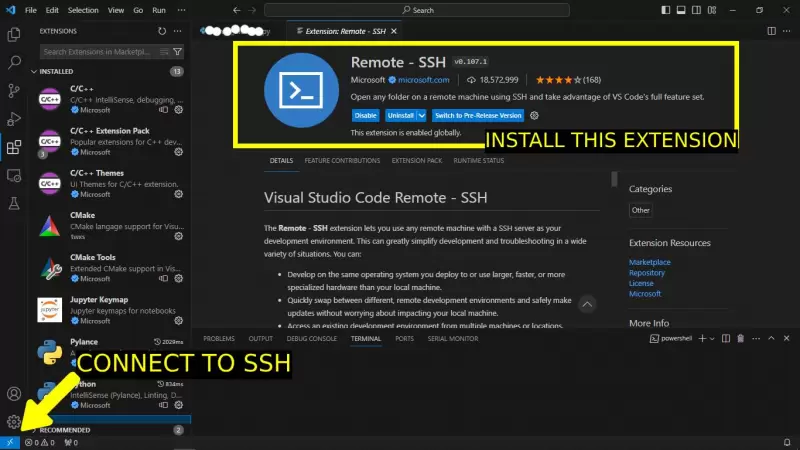
Task: Open the Run and Debug view
Action: (x=14, y=118)
